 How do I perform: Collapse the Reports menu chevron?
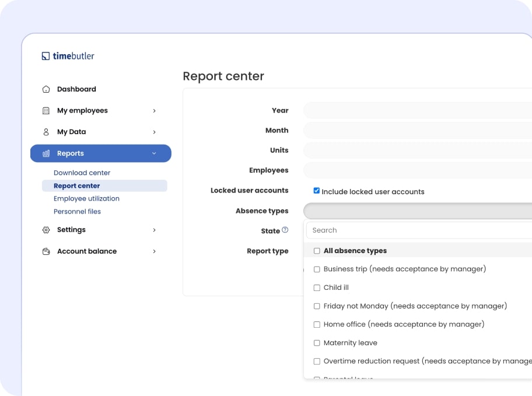point(154,153)
